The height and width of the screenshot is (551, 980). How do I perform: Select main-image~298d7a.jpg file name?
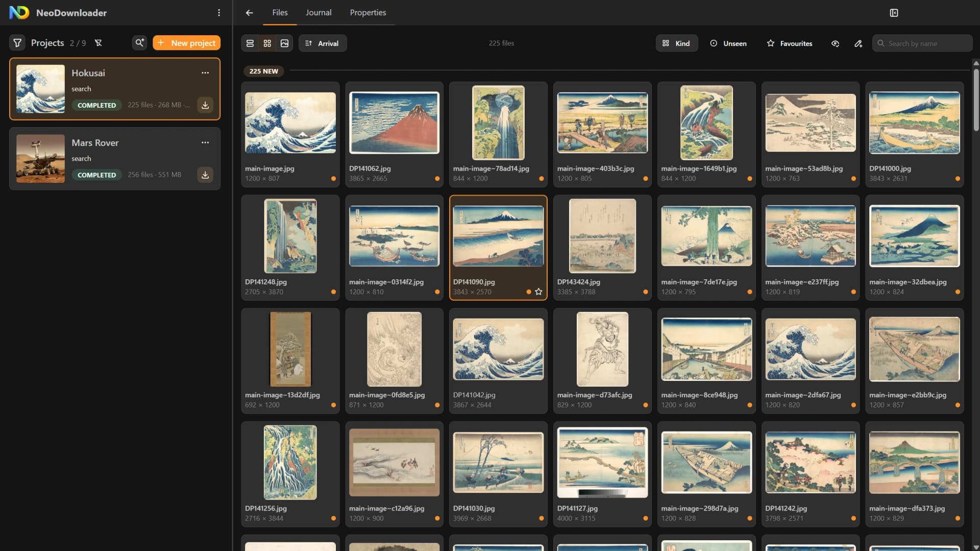pyautogui.click(x=700, y=509)
